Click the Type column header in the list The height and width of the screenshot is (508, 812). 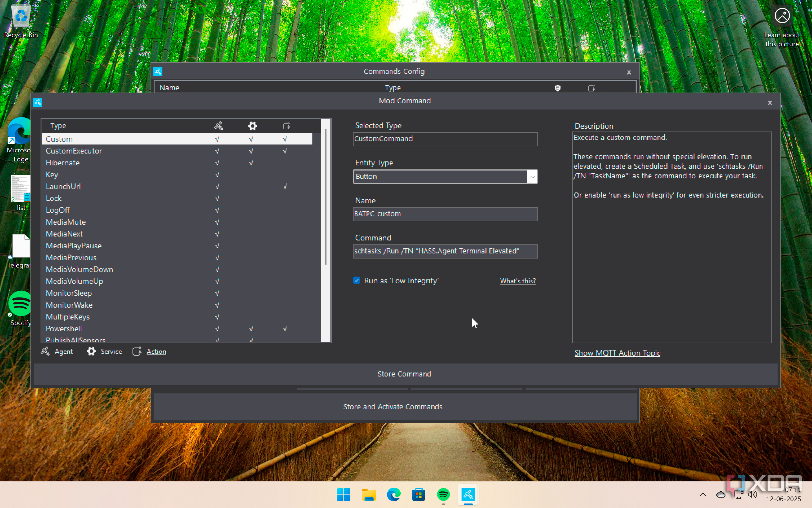coord(58,126)
